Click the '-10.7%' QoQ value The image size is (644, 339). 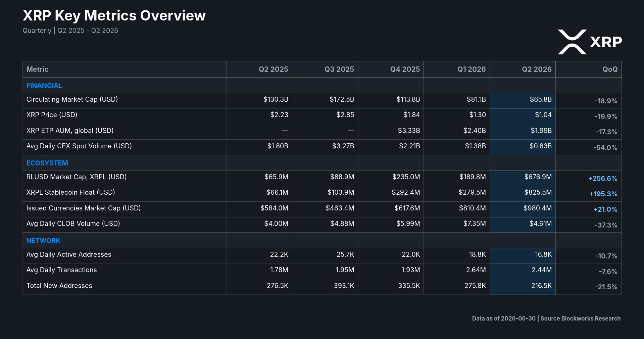point(606,256)
